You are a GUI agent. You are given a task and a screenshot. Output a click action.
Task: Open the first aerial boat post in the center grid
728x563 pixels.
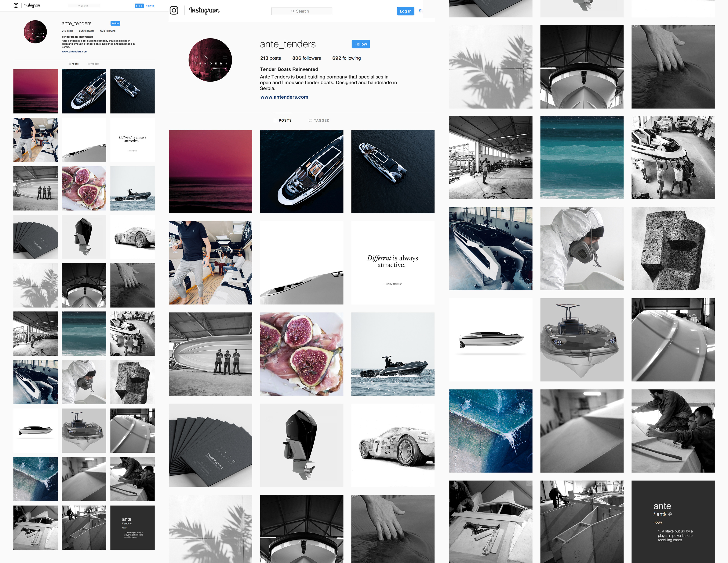(x=302, y=172)
